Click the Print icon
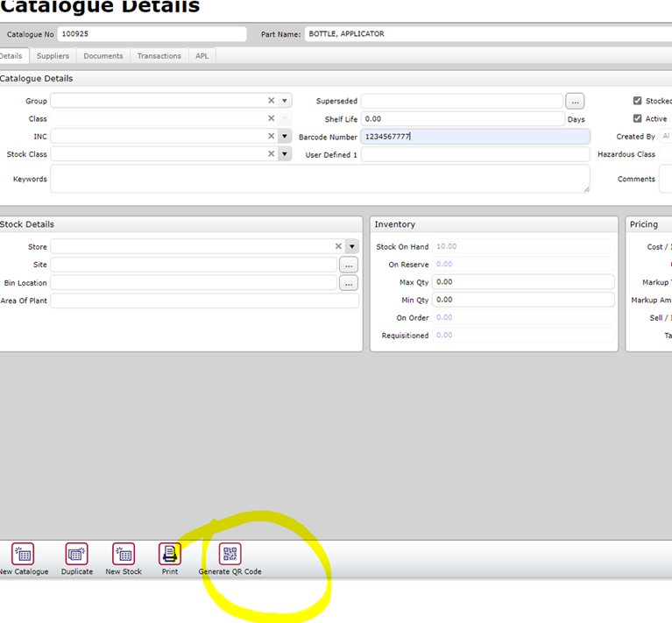The width and height of the screenshot is (672, 623). click(170, 554)
